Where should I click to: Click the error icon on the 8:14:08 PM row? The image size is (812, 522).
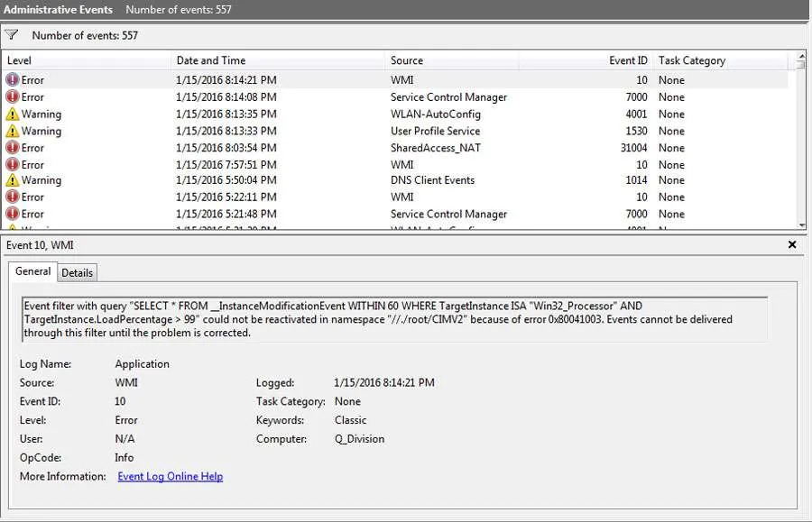(x=12, y=96)
